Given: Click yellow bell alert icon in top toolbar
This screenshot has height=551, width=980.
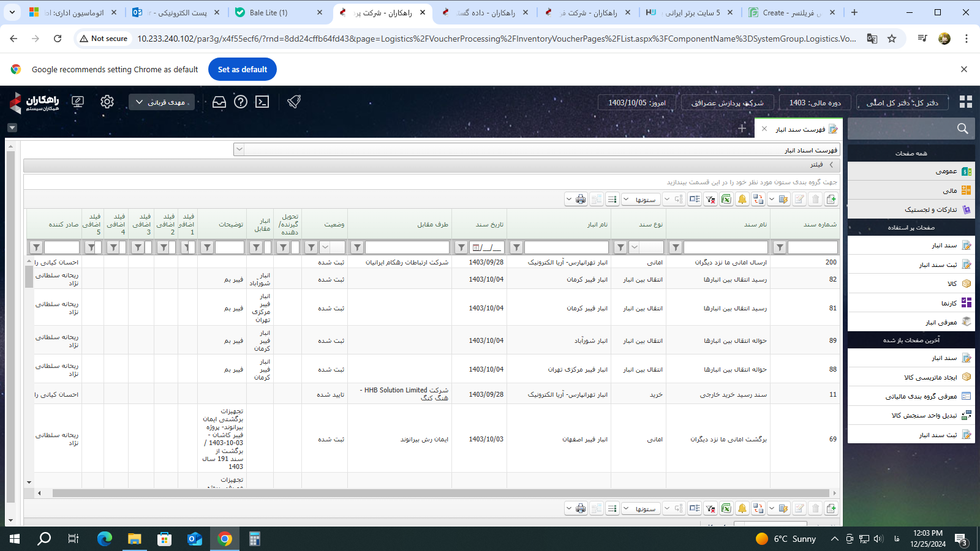Looking at the screenshot, I should coord(742,199).
